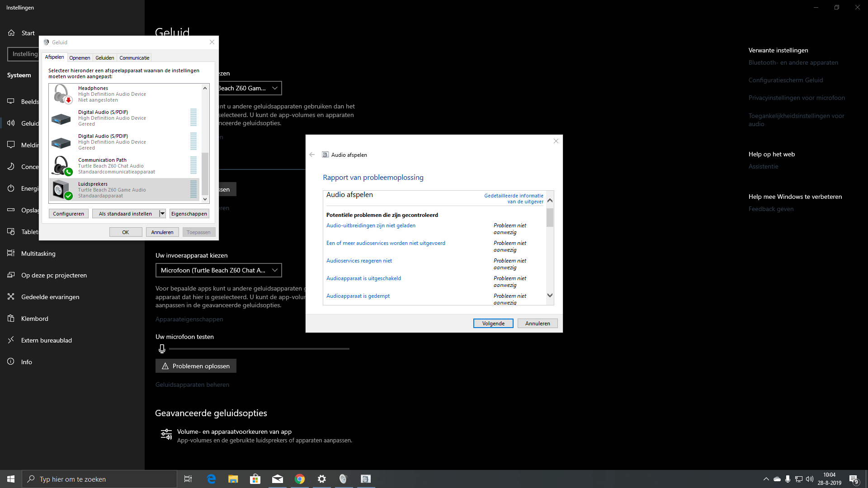Viewport: 868px width, 488px height.
Task: Open Microsoft Store from taskbar
Action: click(255, 479)
